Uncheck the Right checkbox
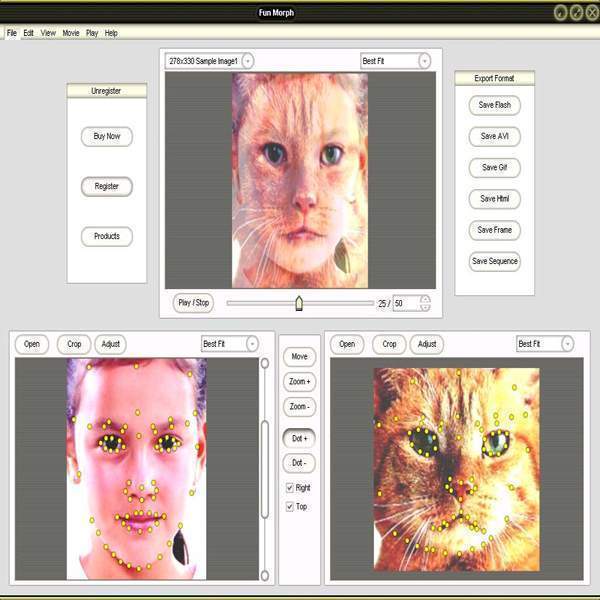This screenshot has height=600, width=600. tap(290, 488)
